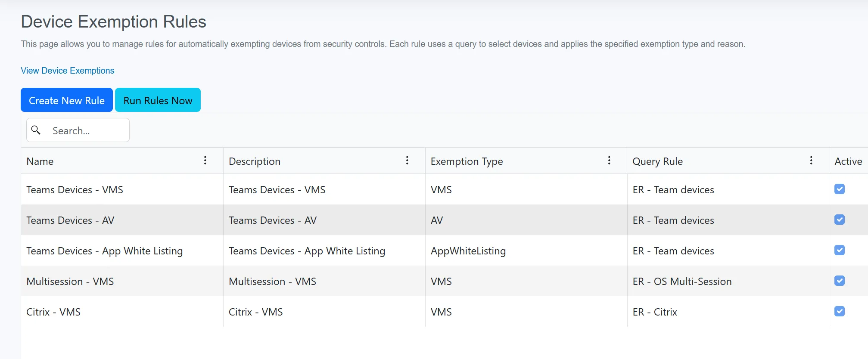This screenshot has width=868, height=359.
Task: Open Description column options menu
Action: point(407,161)
